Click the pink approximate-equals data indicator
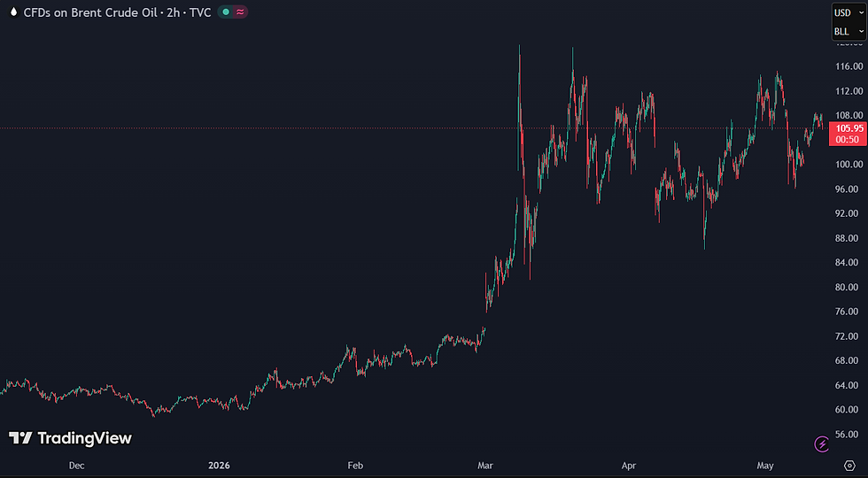Viewport: 868px width, 478px height. point(240,12)
